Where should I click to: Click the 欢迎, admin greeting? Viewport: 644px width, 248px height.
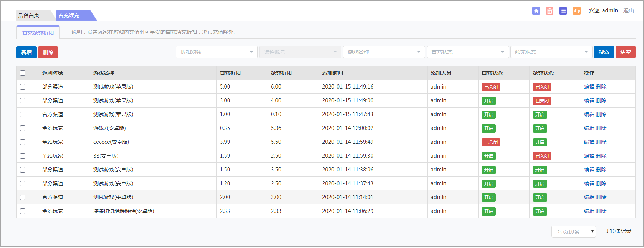(x=603, y=10)
